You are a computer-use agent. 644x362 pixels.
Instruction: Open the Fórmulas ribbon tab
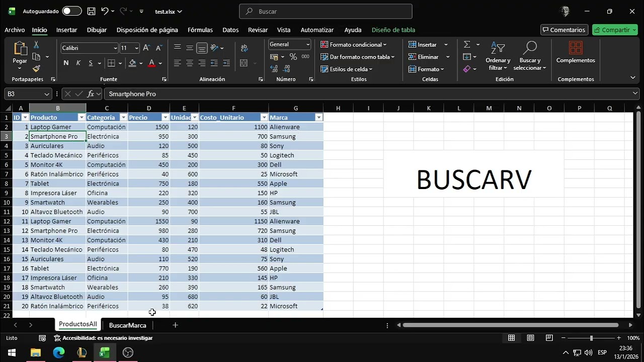(200, 30)
